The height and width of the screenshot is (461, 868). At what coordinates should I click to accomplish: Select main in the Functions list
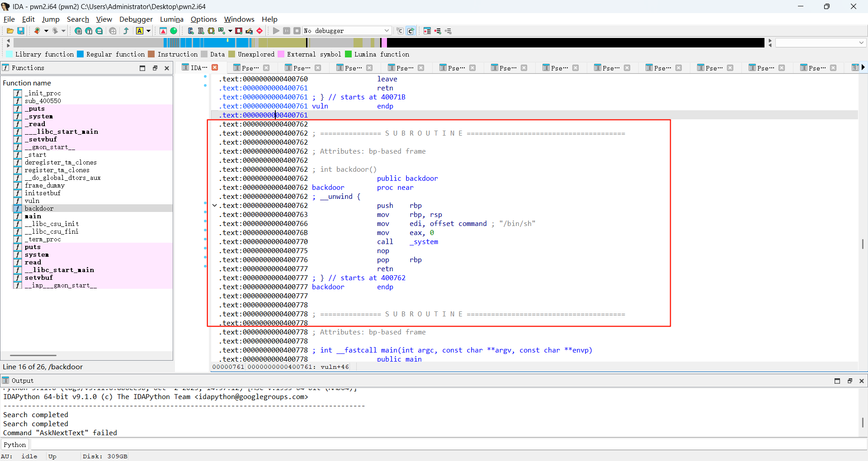[x=93, y=216]
